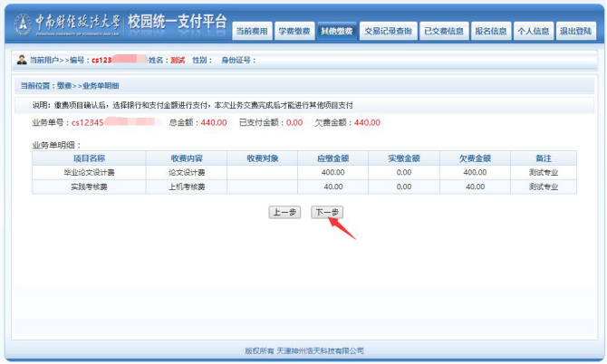Click the 业务单号 cs12345 number
The width and height of the screenshot is (607, 364).
pyautogui.click(x=88, y=122)
